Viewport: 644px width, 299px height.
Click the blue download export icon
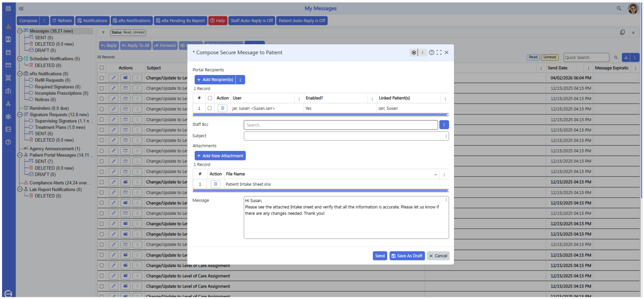626,58
